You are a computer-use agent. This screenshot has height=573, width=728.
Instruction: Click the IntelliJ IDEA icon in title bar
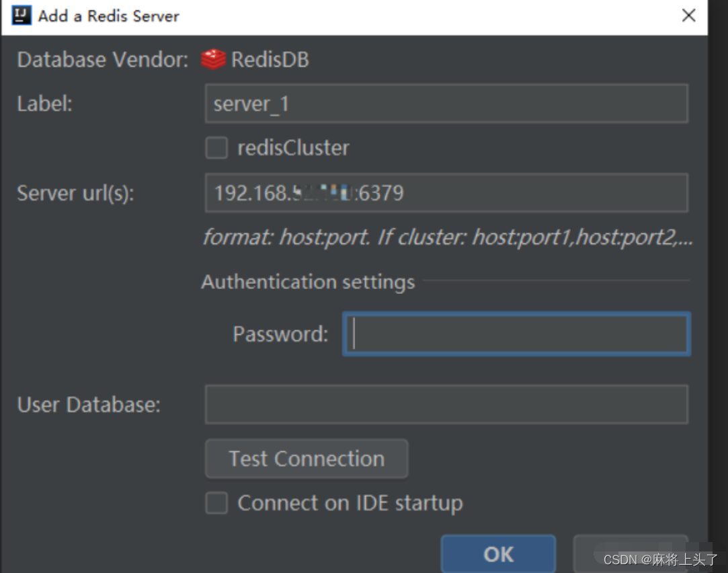[x=22, y=15]
